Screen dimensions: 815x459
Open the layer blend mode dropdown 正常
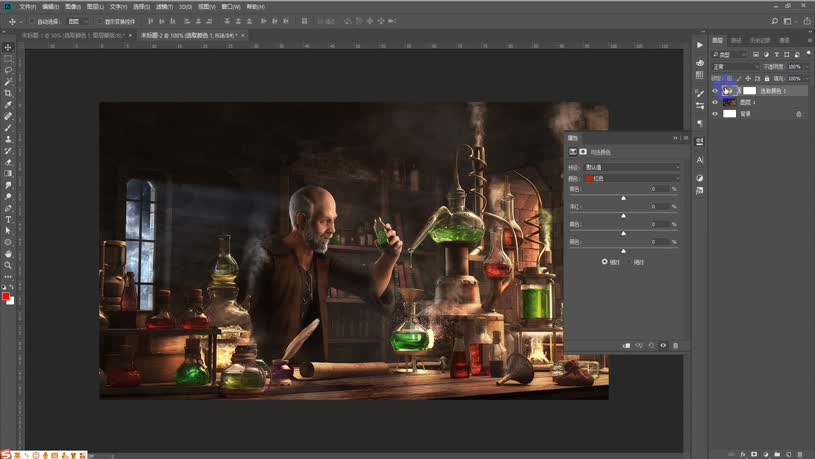point(735,67)
